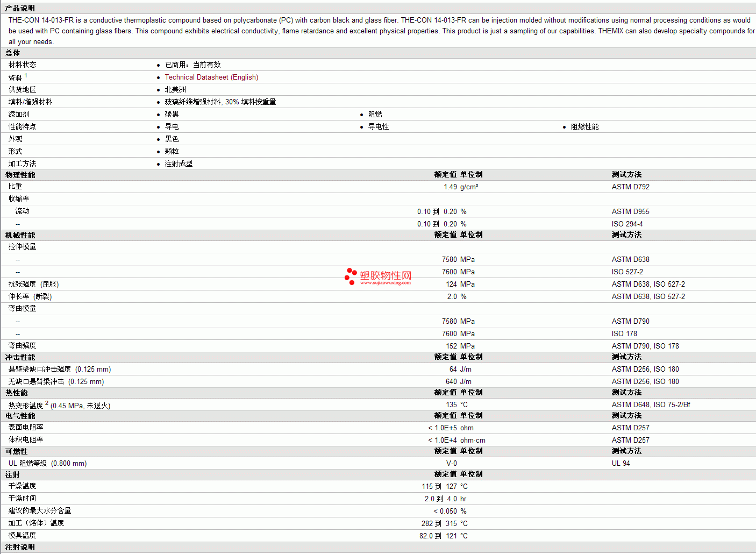This screenshot has width=756, height=554.
Task: Select the < 1.0E+4 volume resistivity value
Action: 443,440
